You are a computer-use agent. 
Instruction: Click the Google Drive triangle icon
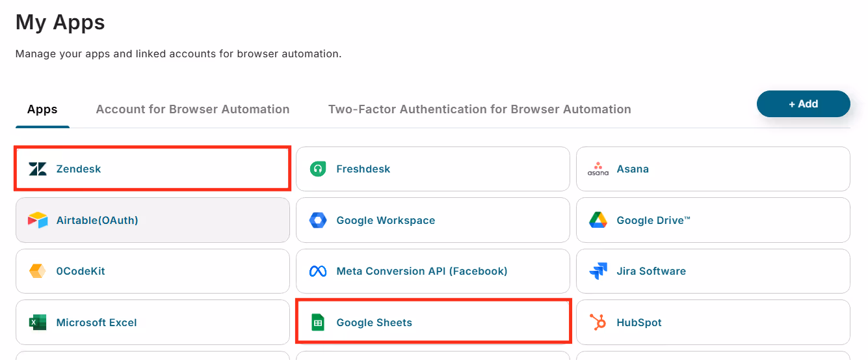point(598,220)
